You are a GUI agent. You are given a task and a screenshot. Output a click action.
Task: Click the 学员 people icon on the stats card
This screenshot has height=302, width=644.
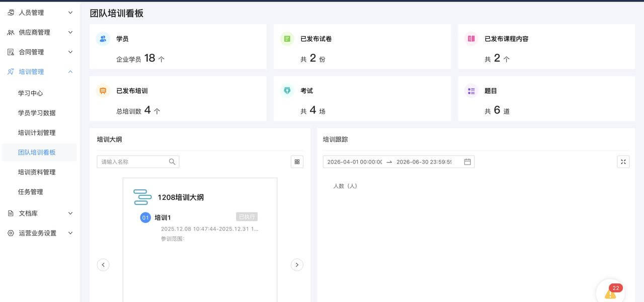(103, 38)
